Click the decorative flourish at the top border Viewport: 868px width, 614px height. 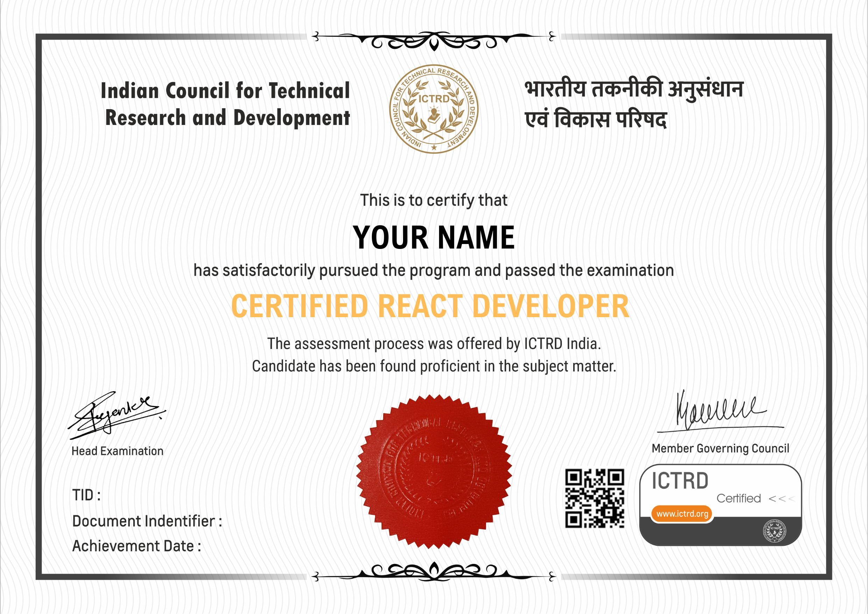click(434, 40)
